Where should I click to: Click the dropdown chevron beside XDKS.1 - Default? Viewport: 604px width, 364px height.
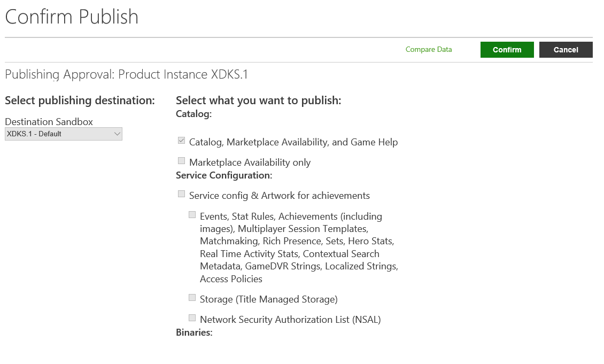click(x=117, y=134)
